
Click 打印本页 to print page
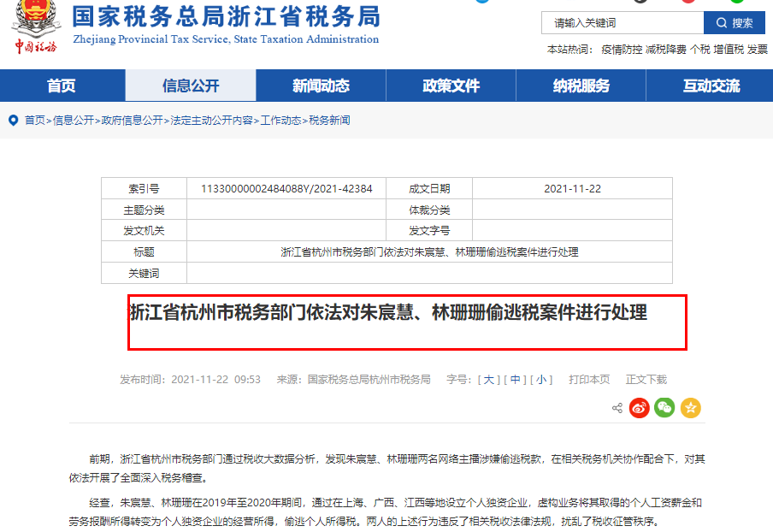point(589,380)
